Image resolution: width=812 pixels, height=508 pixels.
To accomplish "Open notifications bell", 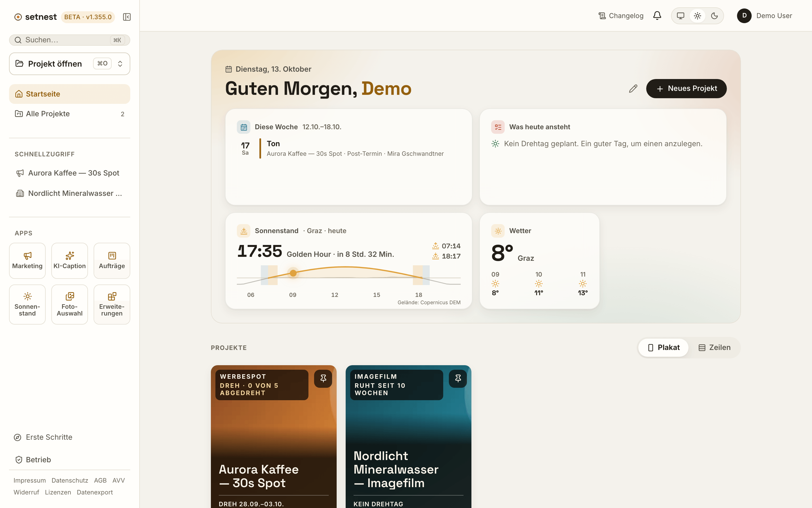I will pos(657,16).
